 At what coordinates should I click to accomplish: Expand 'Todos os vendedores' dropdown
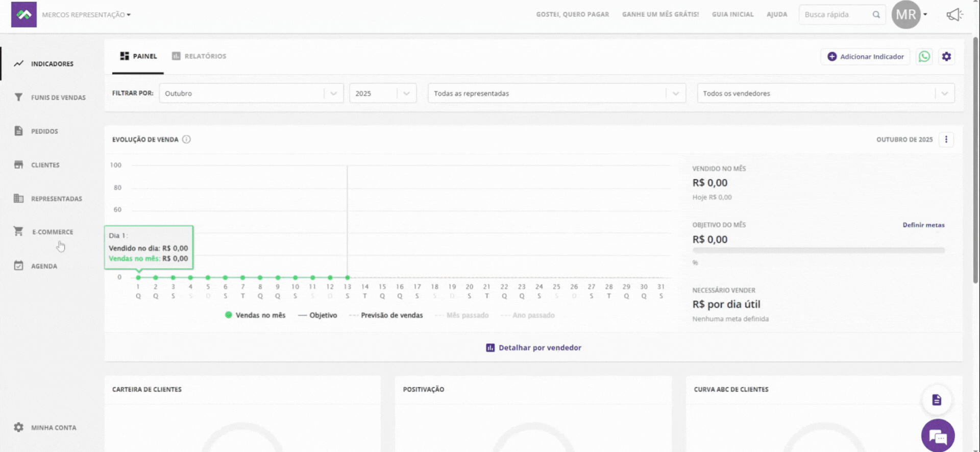click(x=825, y=93)
